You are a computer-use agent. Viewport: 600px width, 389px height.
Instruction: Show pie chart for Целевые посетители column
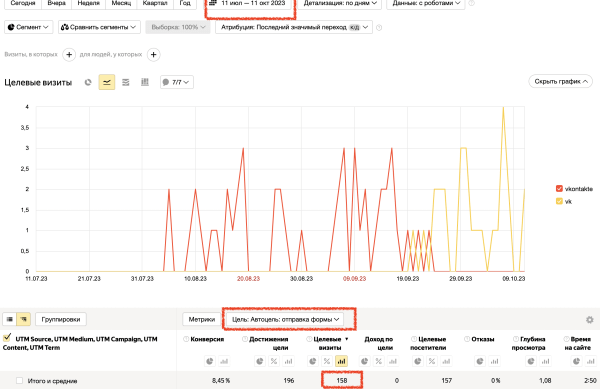coord(417,361)
